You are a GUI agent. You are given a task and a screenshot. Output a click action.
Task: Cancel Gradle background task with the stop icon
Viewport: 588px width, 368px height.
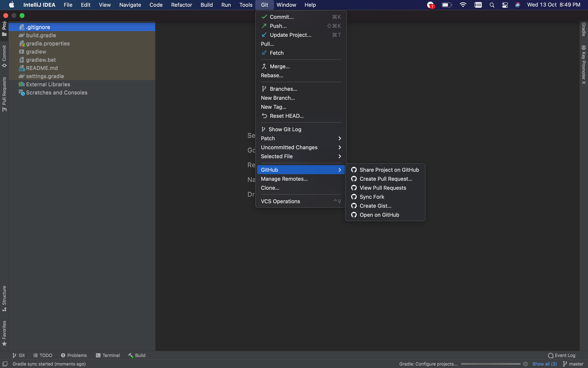(525, 364)
